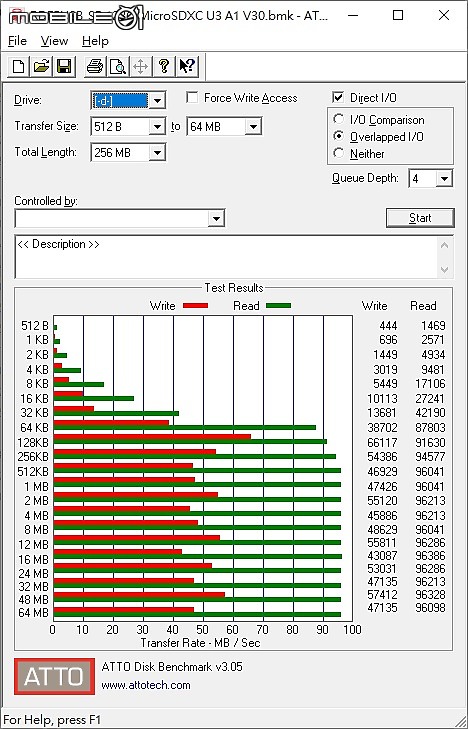This screenshot has height=729, width=468.
Task: Click the Start button
Action: coord(420,218)
